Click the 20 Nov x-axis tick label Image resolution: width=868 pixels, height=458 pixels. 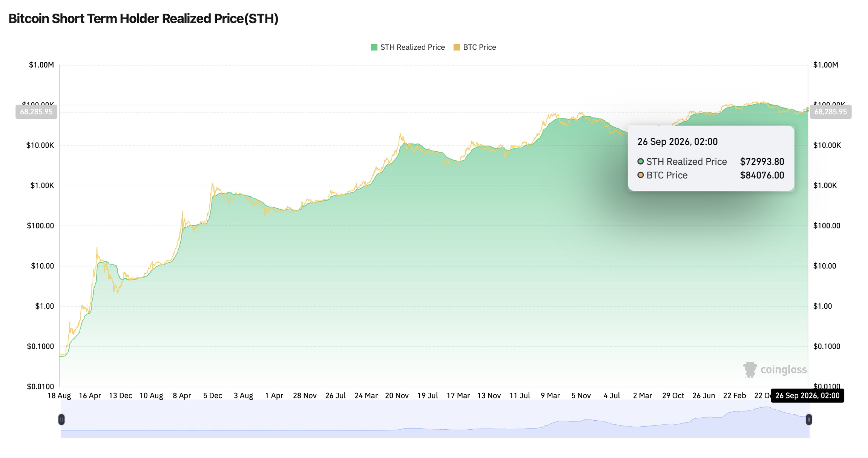click(397, 395)
